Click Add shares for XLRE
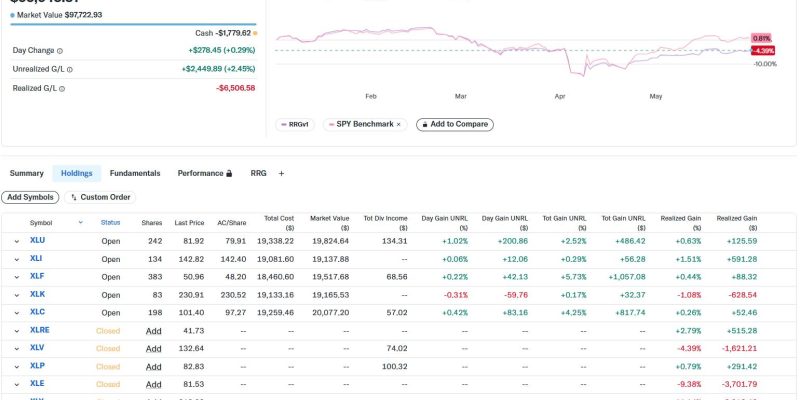Image resolution: width=800 pixels, height=400 pixels. 154,331
